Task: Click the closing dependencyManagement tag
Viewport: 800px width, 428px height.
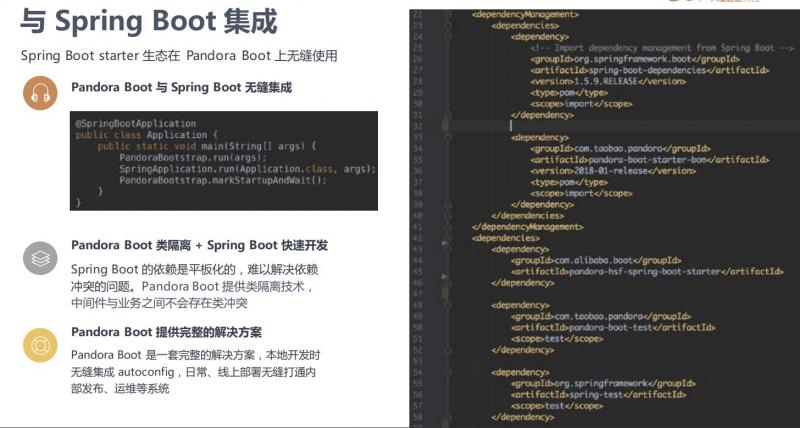Action: 528,227
